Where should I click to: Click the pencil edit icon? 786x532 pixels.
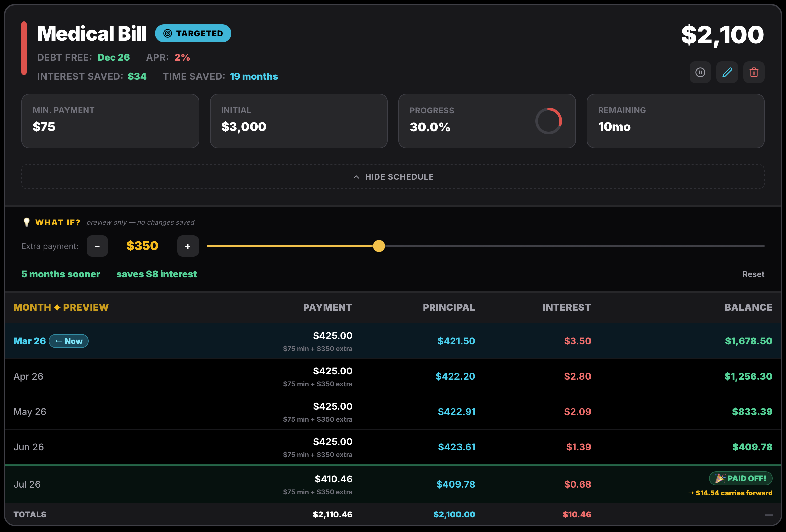coord(727,72)
